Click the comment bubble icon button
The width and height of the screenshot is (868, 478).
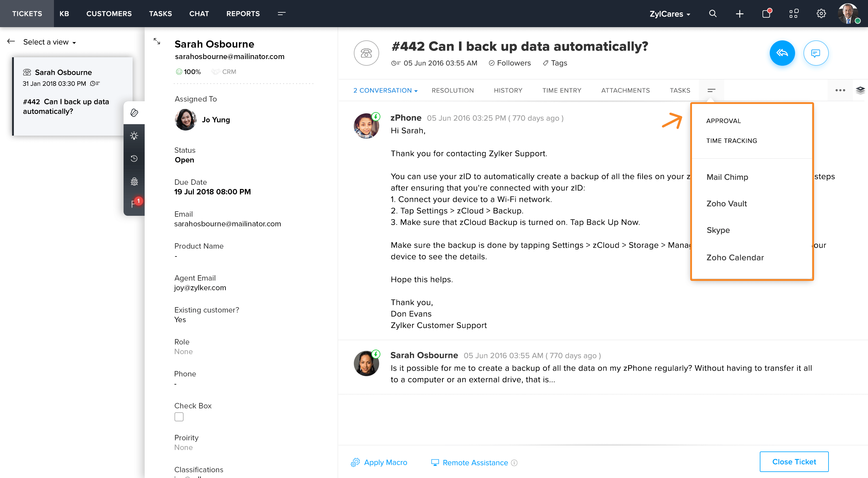(x=816, y=53)
